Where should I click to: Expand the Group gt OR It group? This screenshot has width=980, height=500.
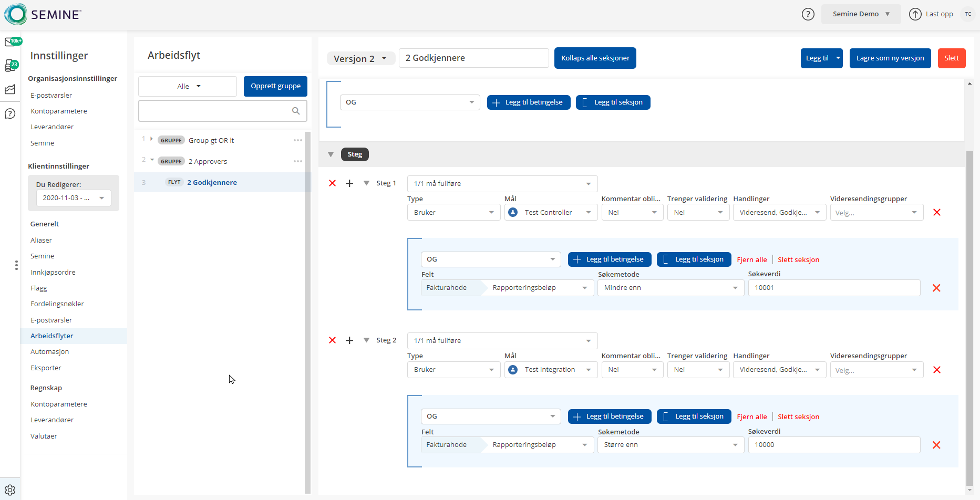151,139
